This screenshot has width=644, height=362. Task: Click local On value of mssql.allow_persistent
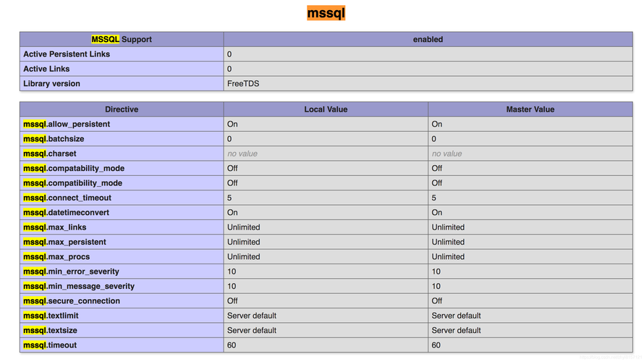point(232,124)
